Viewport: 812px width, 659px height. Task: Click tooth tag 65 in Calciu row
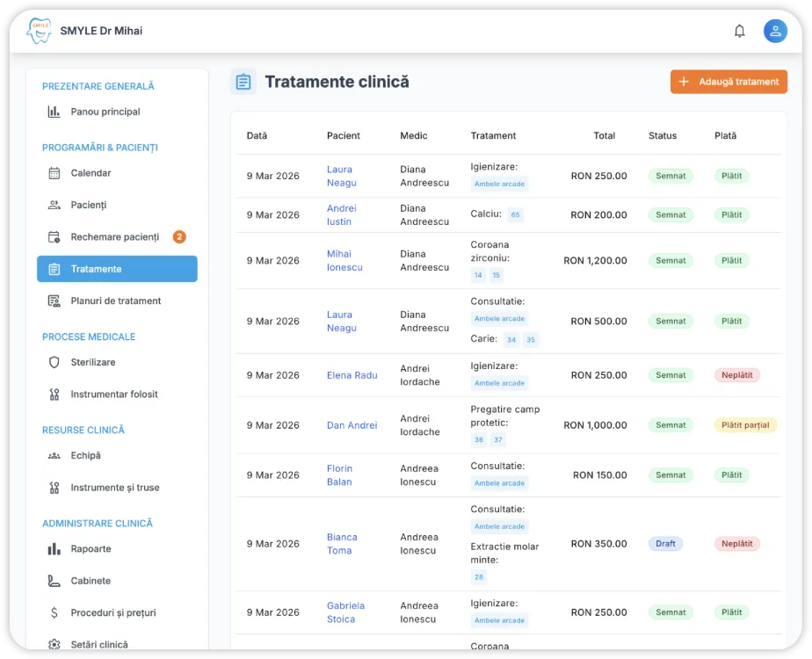515,215
